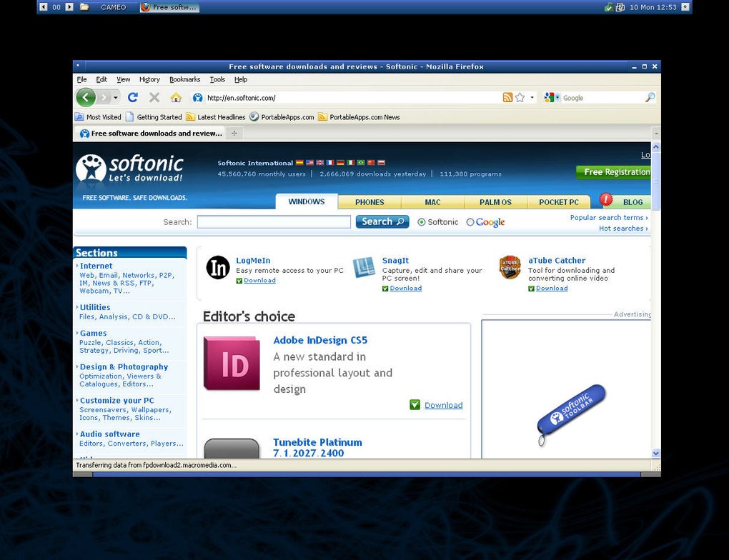The width and height of the screenshot is (729, 560).
Task: Subscribe via the orange RSS feed icon
Action: tap(507, 98)
